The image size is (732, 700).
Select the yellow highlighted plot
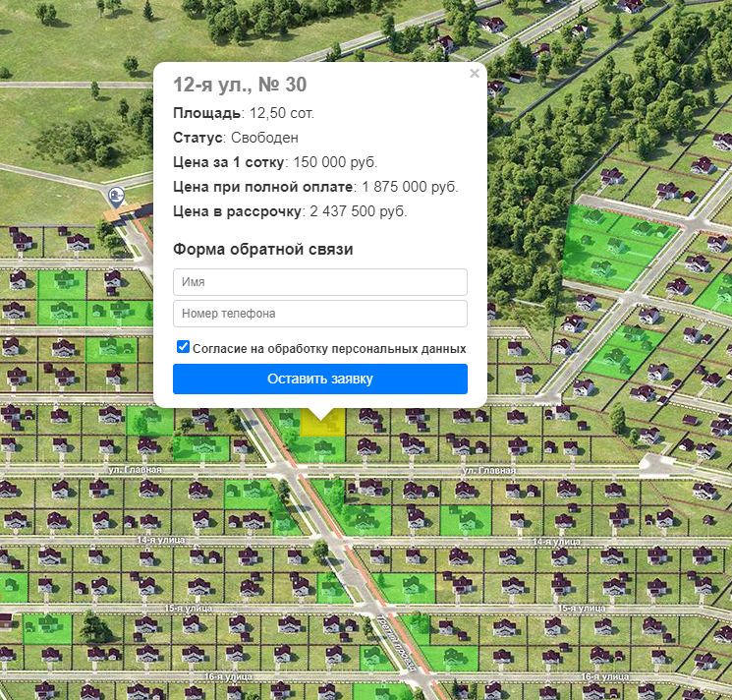tap(322, 424)
